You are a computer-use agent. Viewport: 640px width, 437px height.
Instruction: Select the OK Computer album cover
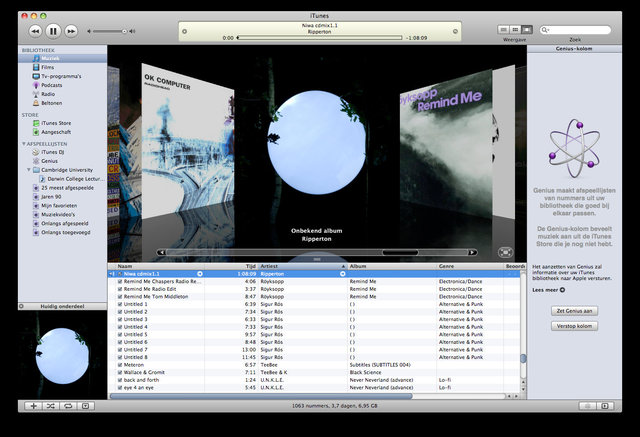[x=188, y=141]
